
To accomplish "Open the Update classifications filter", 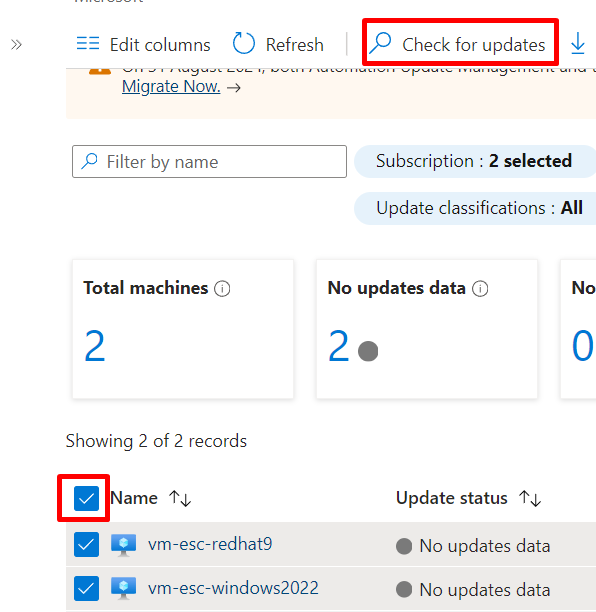I will tap(475, 208).
